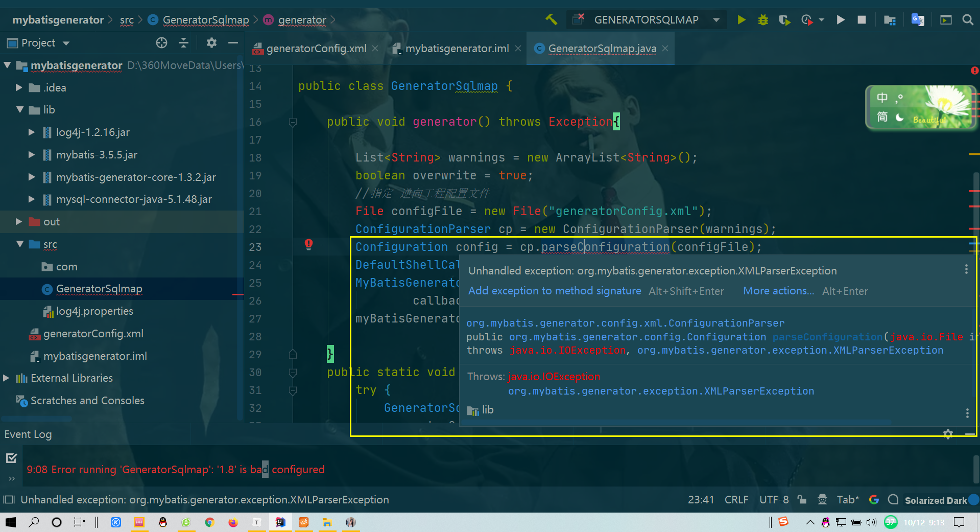Open the Project view type dropdown
This screenshot has height=532, width=980.
point(66,43)
